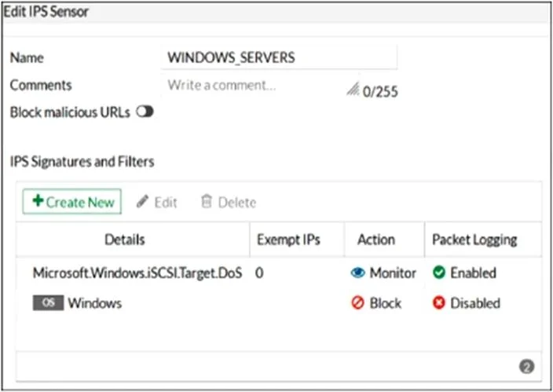
Task: Open the help question mark icon
Action: pos(526,367)
